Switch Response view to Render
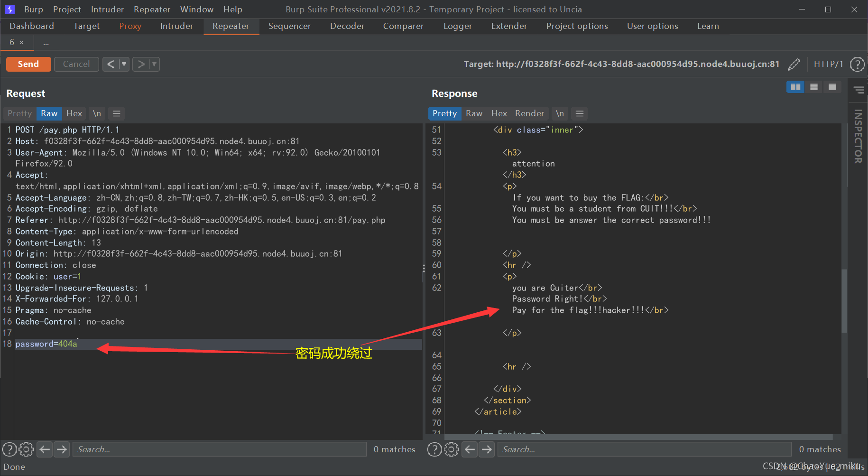This screenshot has width=868, height=476. pos(529,113)
